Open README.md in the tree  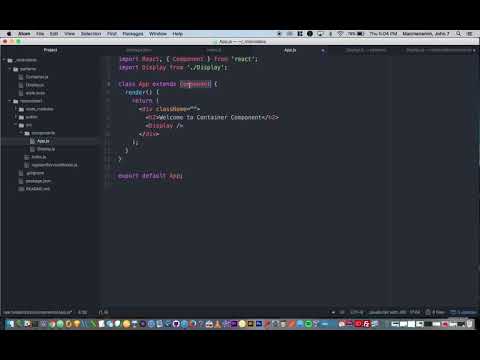point(38,189)
